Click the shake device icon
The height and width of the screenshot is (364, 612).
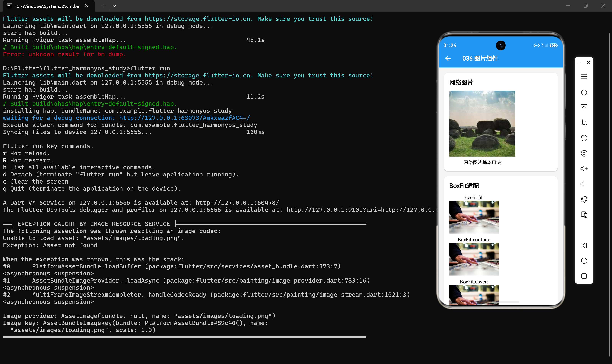pos(584,199)
